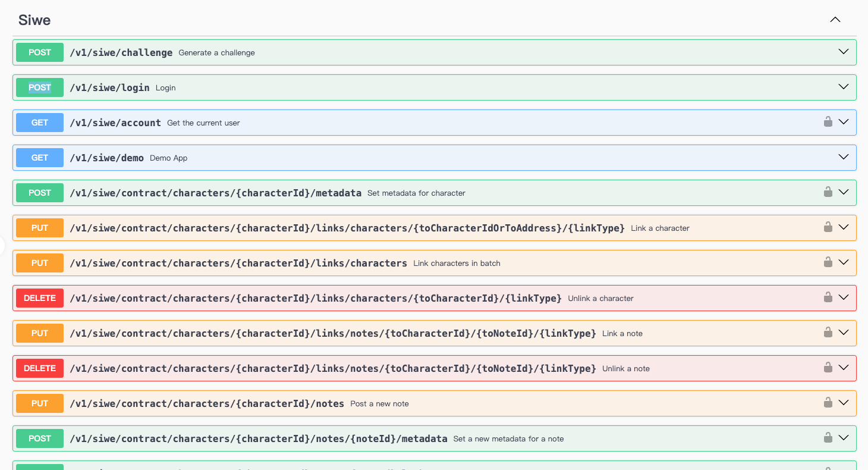Click the Siwe section heading
868x470 pixels.
point(34,20)
